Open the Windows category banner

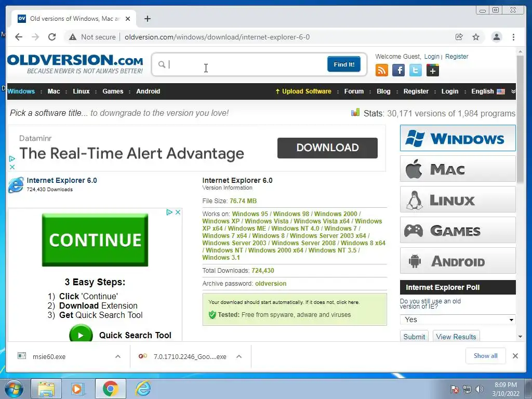[x=458, y=138]
